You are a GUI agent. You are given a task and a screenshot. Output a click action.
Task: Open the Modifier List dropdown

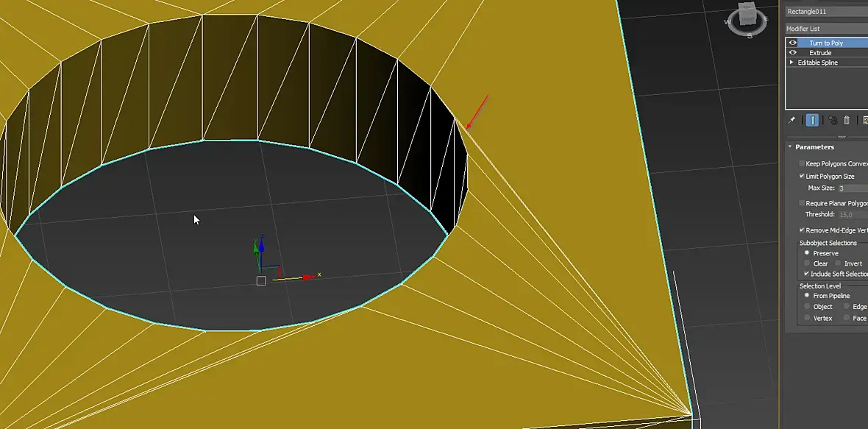[827, 28]
